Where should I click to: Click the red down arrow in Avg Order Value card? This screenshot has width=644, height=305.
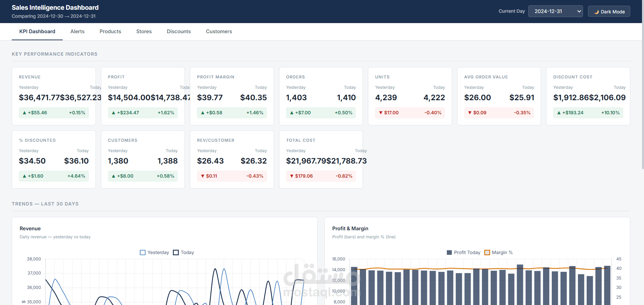(470, 113)
